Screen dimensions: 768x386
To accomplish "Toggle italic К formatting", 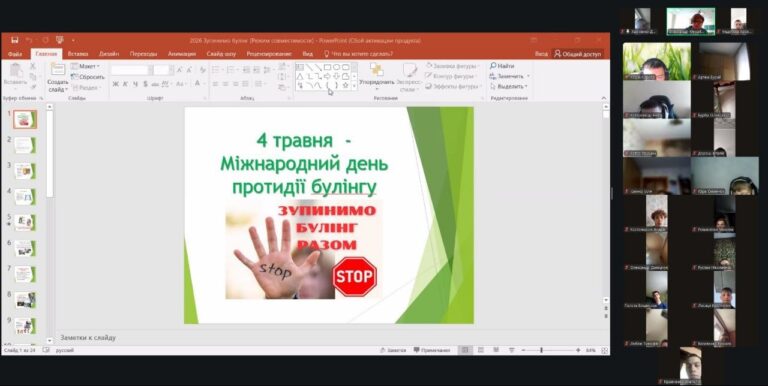I will [x=125, y=84].
